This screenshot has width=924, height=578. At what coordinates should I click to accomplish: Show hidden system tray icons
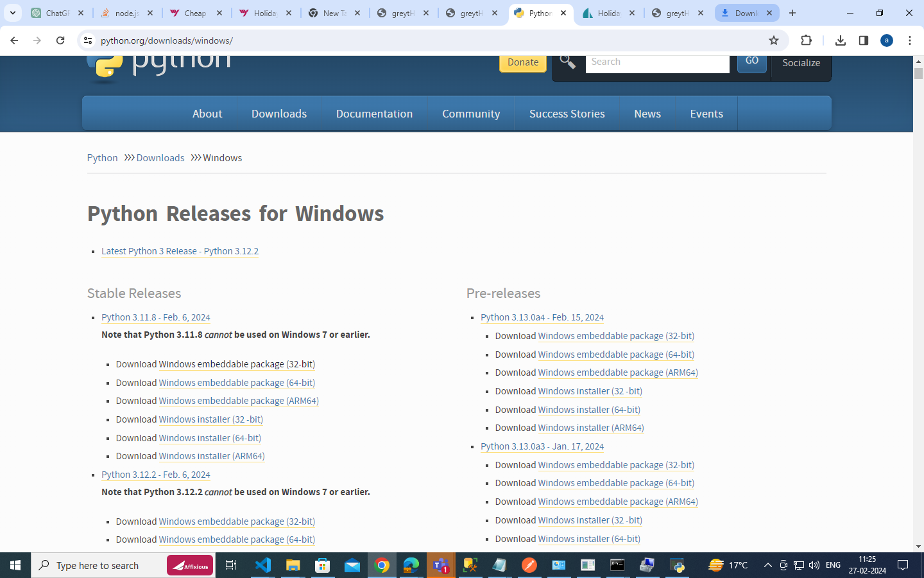click(x=767, y=565)
